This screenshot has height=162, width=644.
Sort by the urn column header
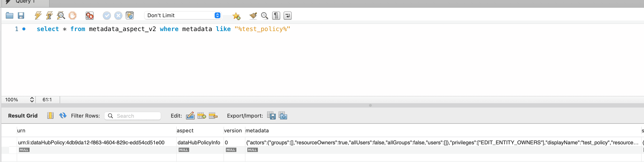(x=21, y=130)
